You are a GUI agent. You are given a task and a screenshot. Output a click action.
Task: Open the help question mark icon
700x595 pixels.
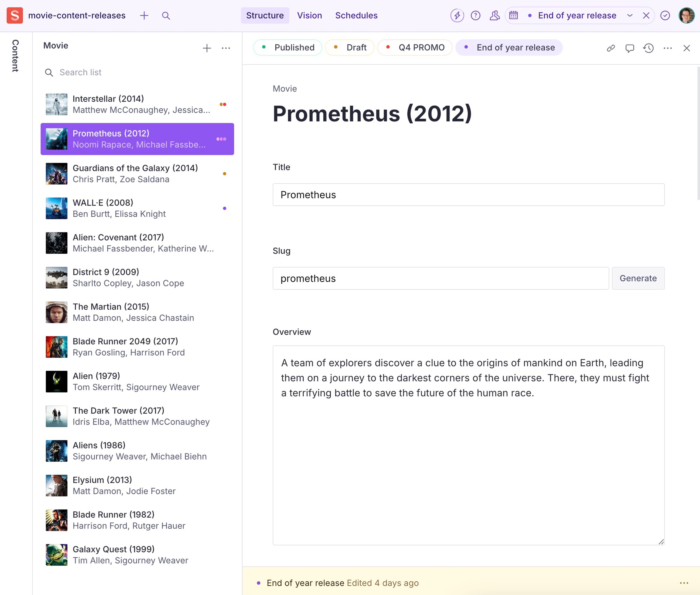click(475, 15)
